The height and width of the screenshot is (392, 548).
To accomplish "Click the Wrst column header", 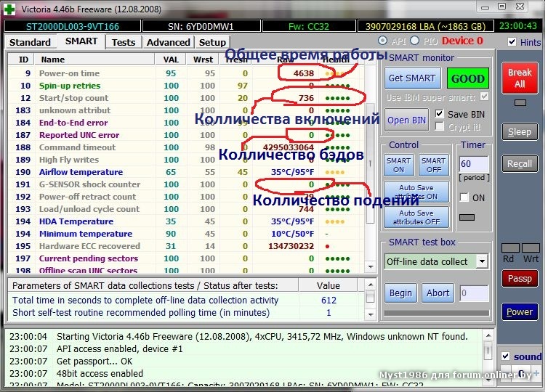I will tap(203, 60).
